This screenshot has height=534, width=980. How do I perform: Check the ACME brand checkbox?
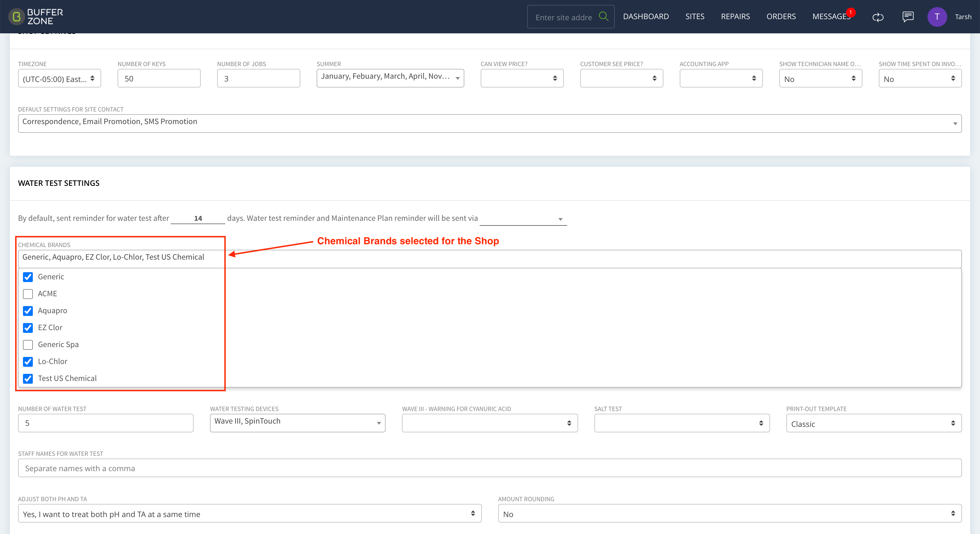[28, 294]
